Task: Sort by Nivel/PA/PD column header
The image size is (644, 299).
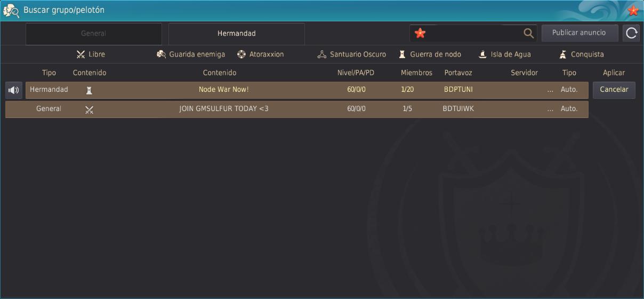Action: coord(356,73)
